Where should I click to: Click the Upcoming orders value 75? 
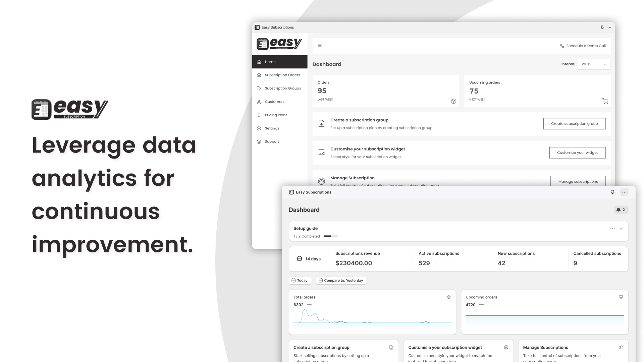474,91
